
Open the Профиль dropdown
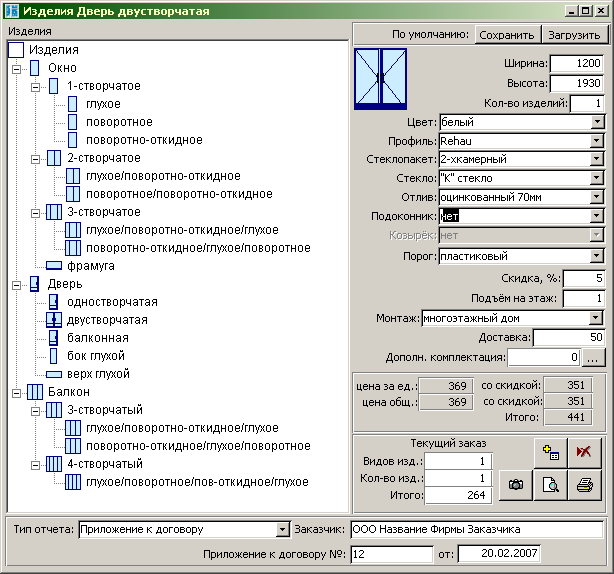(597, 141)
